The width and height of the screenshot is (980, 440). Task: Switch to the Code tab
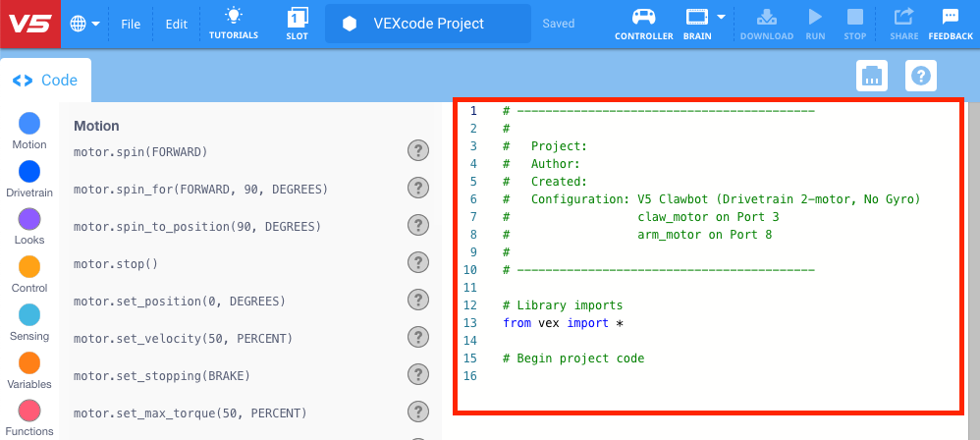point(45,81)
